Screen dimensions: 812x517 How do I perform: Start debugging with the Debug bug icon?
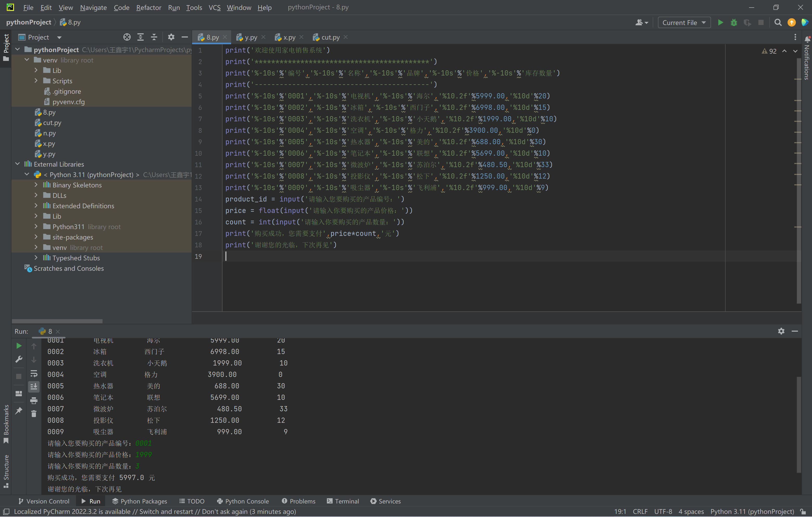tap(734, 23)
